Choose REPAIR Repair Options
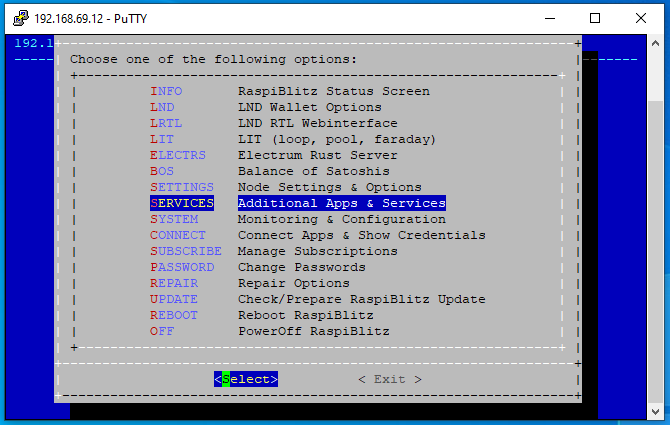 250,284
